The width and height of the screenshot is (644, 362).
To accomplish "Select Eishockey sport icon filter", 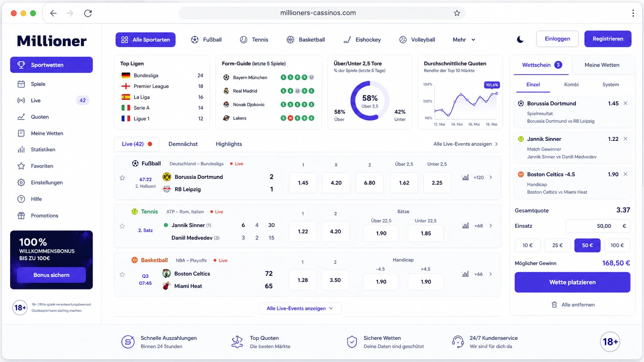I will [x=347, y=40].
